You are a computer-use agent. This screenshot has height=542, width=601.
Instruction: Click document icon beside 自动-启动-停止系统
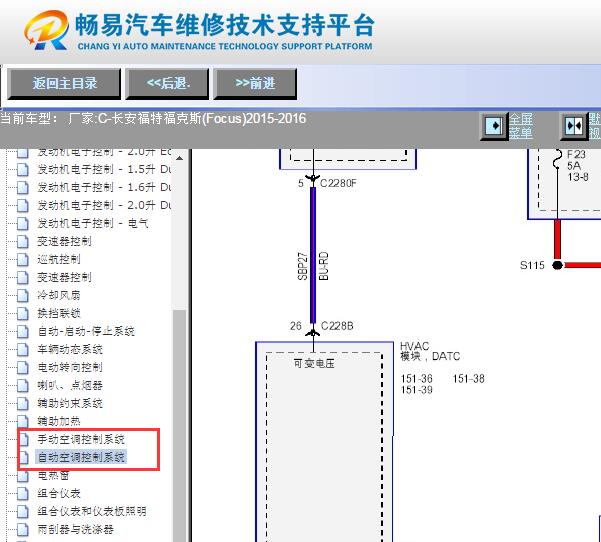coord(23,332)
